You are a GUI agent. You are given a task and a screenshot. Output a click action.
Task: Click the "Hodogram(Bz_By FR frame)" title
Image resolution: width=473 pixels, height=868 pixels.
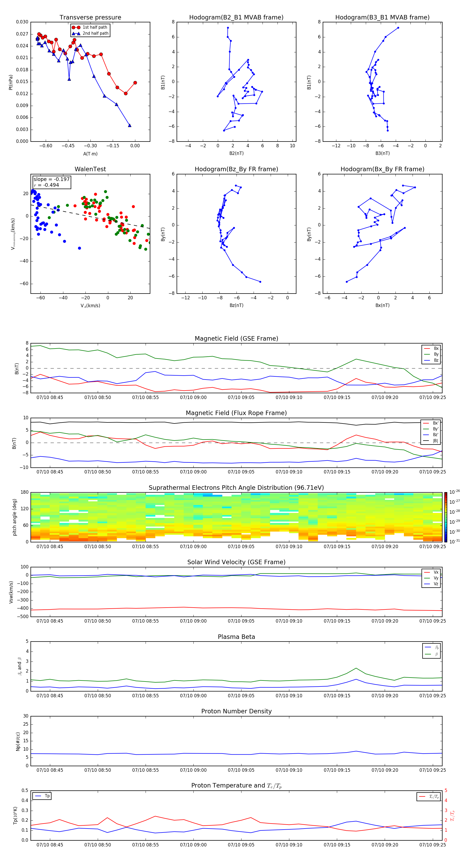(x=236, y=169)
